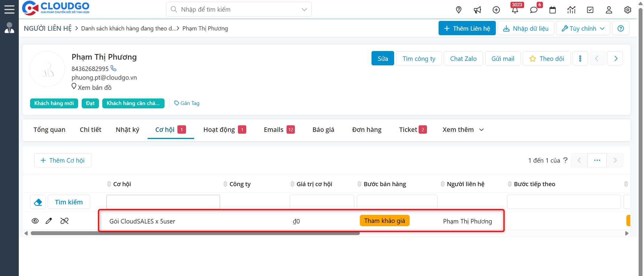Image resolution: width=644 pixels, height=276 pixels.
Task: Open the hamburger menu
Action: (x=9, y=9)
